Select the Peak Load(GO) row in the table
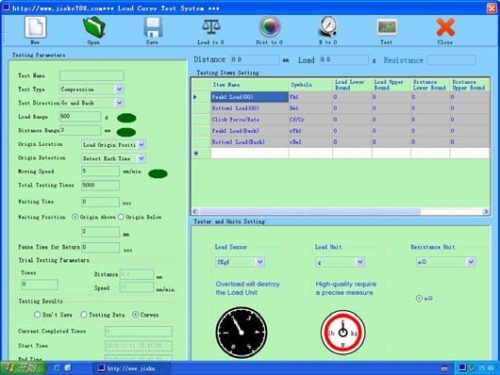The width and height of the screenshot is (500, 375). (x=340, y=97)
